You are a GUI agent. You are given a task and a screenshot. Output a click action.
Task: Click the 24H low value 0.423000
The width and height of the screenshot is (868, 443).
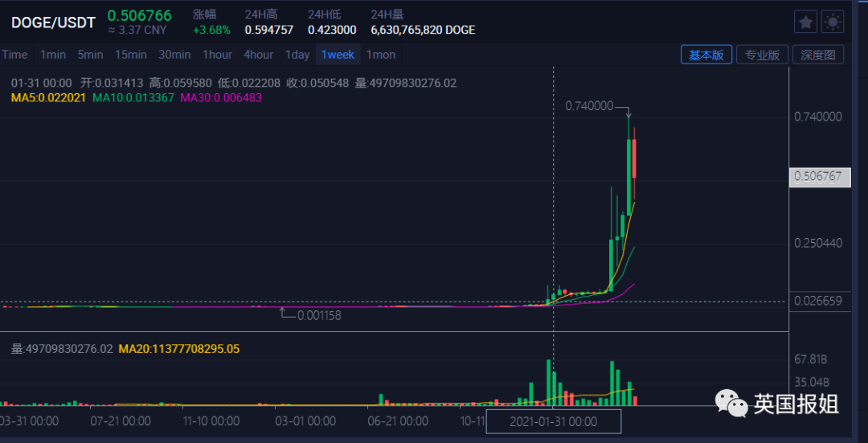pyautogui.click(x=332, y=30)
